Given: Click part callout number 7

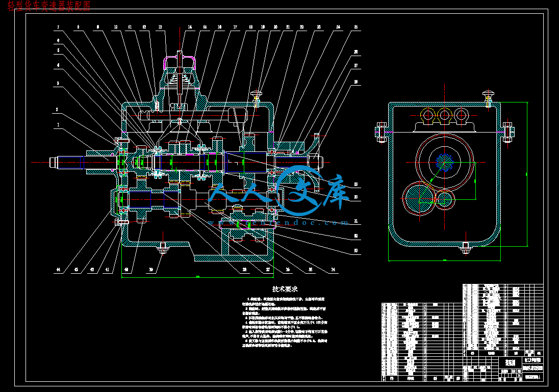Looking at the screenshot, I should point(58,27).
